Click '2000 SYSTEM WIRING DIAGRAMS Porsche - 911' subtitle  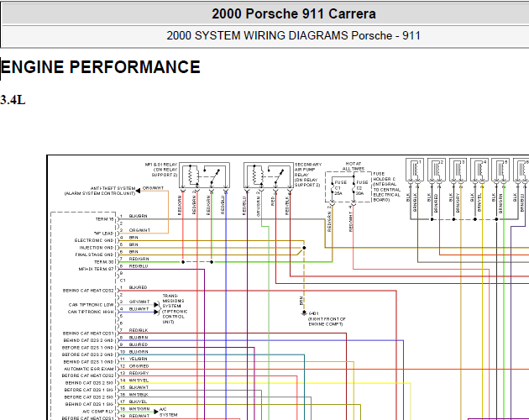pos(294,35)
